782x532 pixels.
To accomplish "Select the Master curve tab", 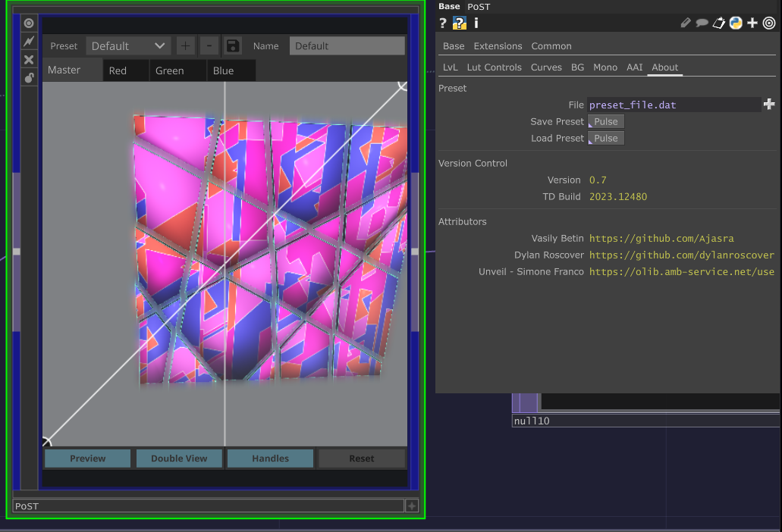I will [72, 70].
